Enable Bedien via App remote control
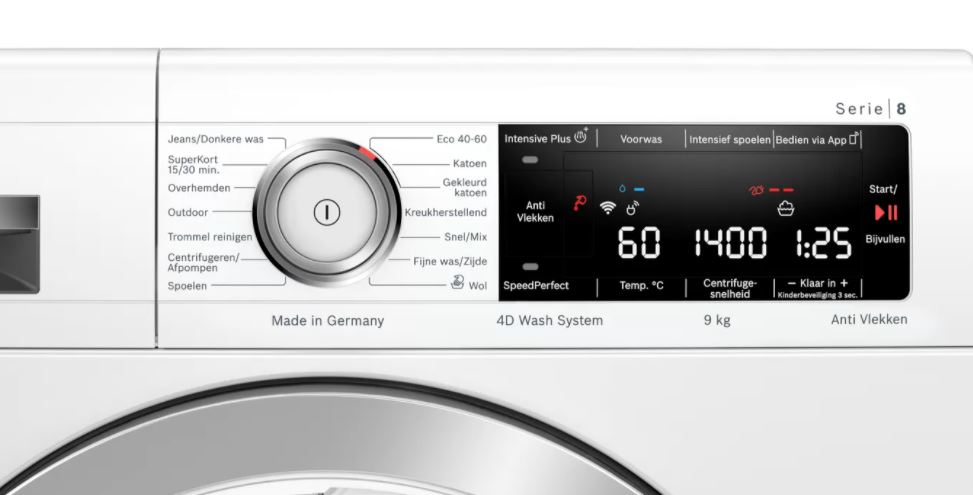Screen dimensions: 973x495 pyautogui.click(x=817, y=140)
